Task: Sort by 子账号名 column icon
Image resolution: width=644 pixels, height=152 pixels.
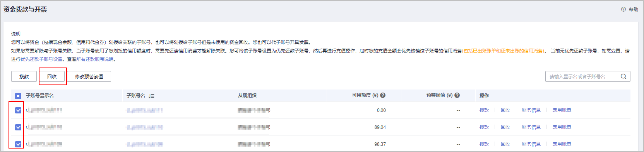Action: (x=151, y=96)
